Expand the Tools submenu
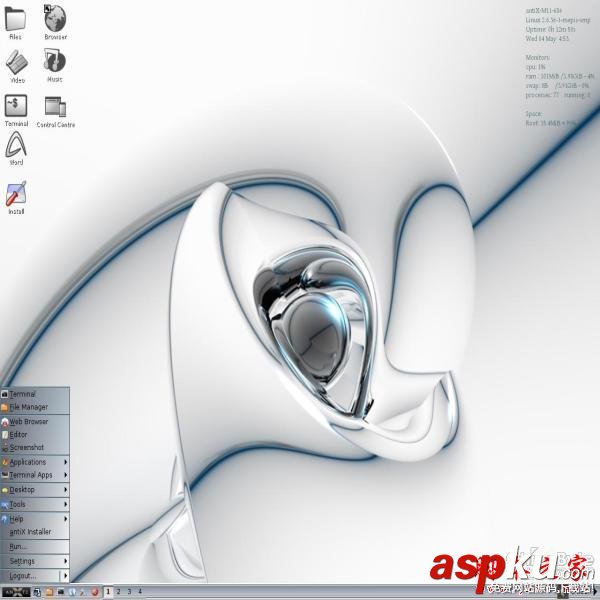 pyautogui.click(x=35, y=504)
